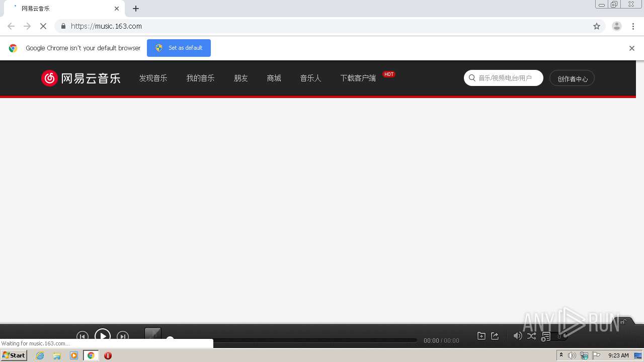
Task: Open a new browser tab
Action: tap(136, 9)
